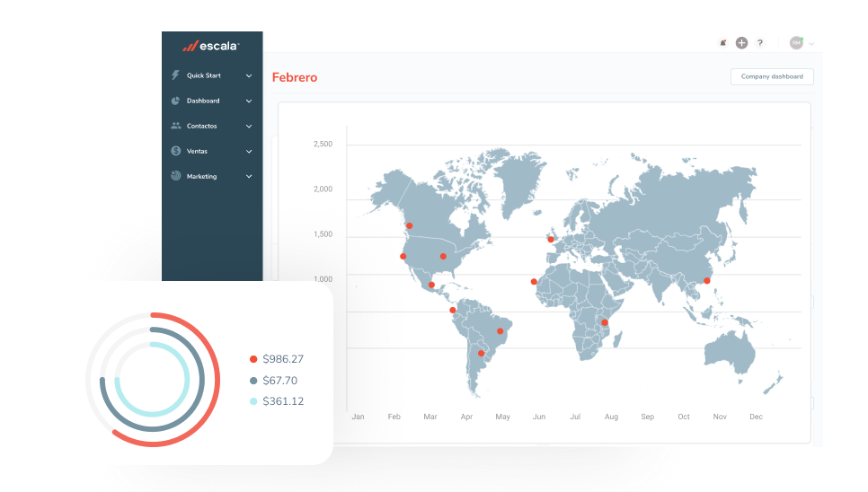Select the $986.27 legend value

283,359
